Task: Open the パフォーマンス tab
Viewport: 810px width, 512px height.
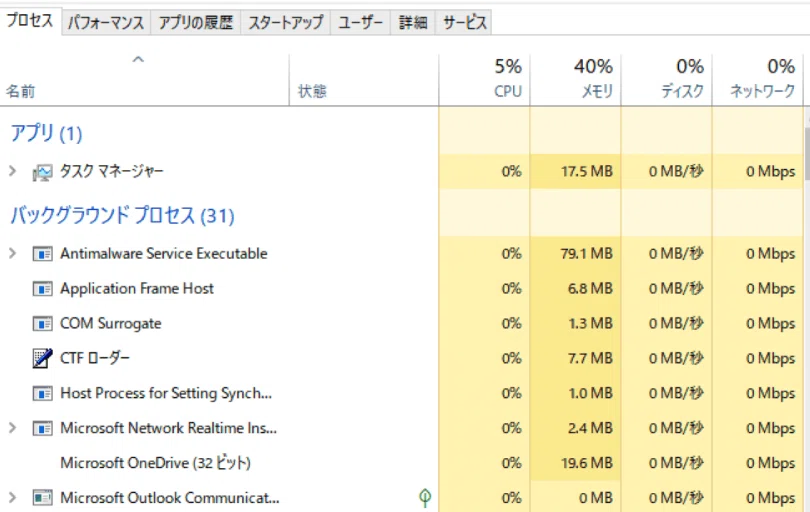Action: click(x=106, y=23)
